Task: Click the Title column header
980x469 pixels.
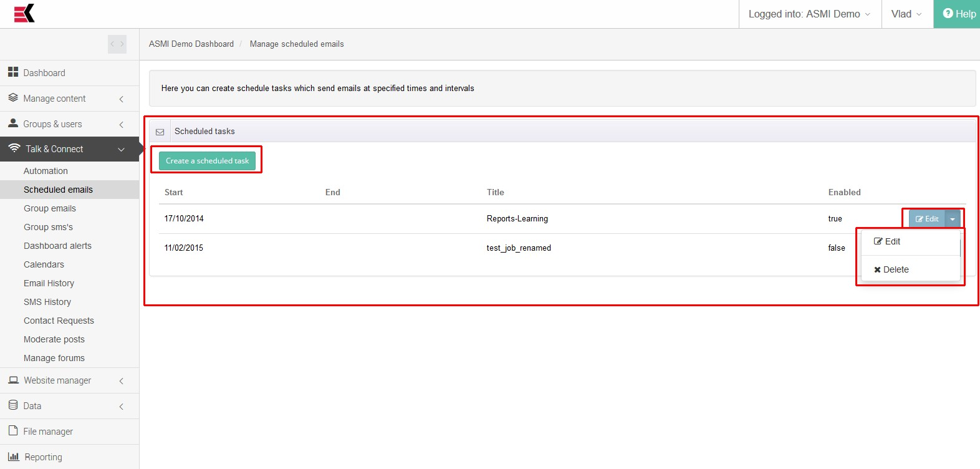Action: (x=496, y=192)
